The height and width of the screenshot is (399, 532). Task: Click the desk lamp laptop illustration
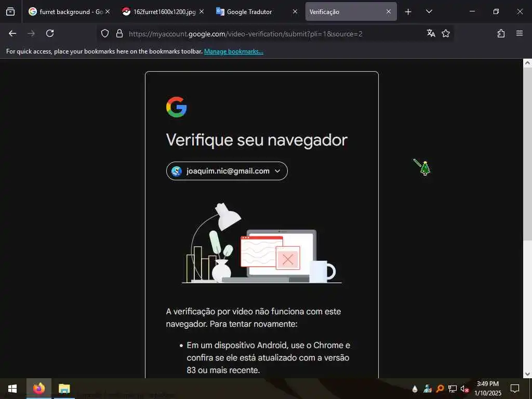click(261, 243)
